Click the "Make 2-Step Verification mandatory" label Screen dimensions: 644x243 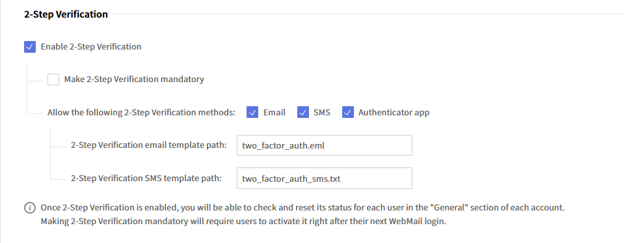tap(134, 79)
